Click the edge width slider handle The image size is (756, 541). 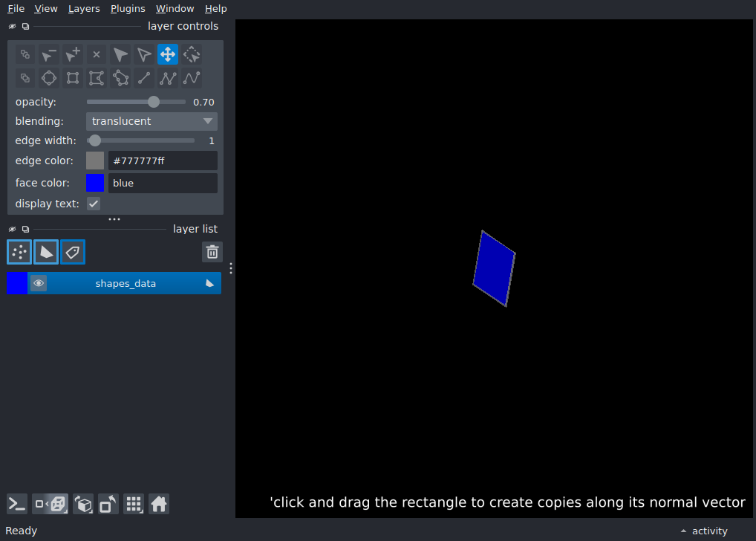click(95, 140)
